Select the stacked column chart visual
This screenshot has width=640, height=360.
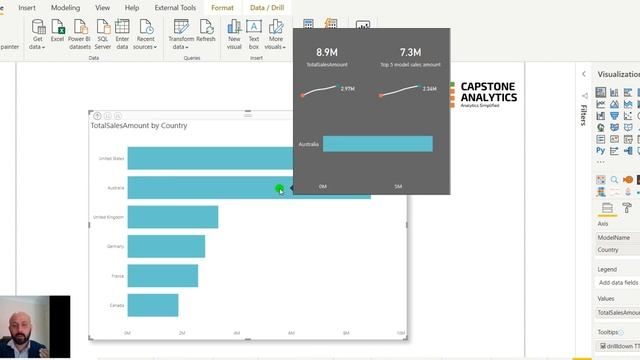614,92
